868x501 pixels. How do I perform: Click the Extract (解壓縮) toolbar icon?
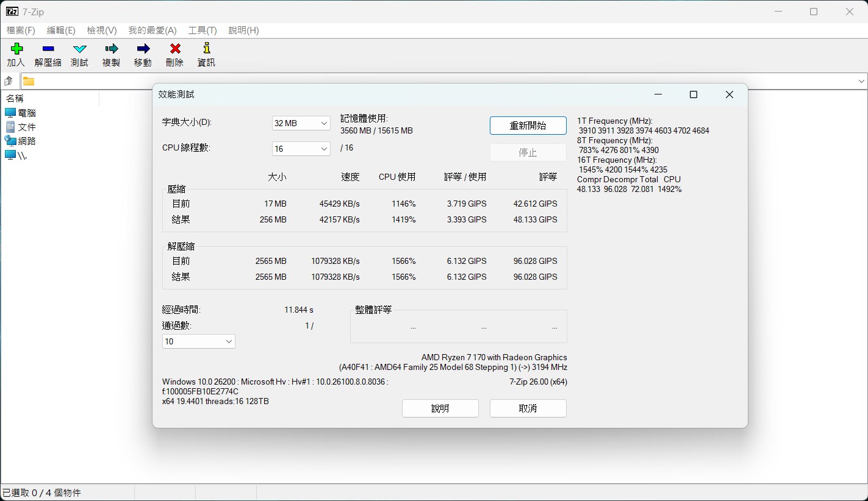click(x=48, y=49)
